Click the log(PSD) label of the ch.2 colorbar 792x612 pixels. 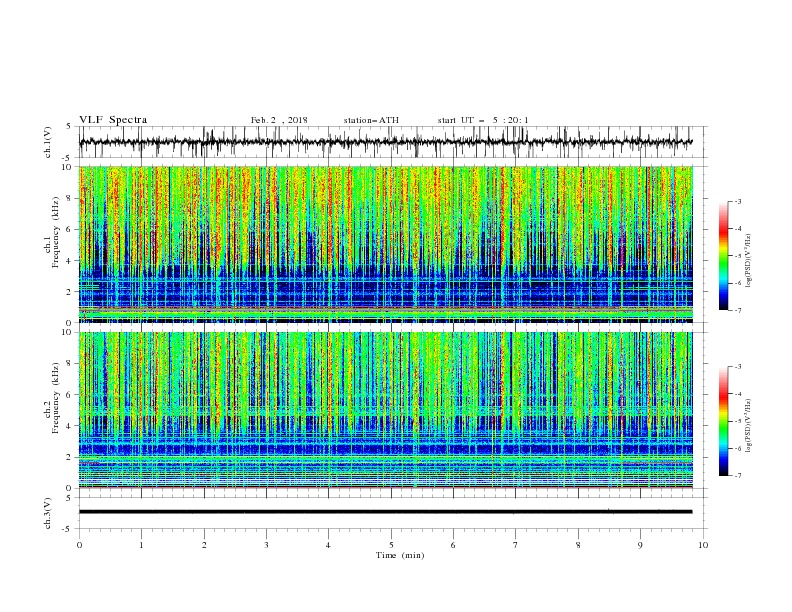pos(749,426)
